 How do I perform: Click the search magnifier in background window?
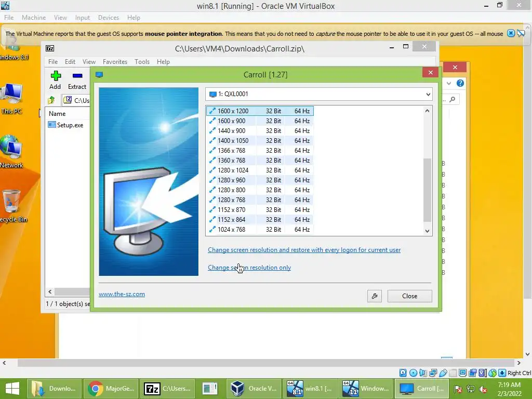453,99
